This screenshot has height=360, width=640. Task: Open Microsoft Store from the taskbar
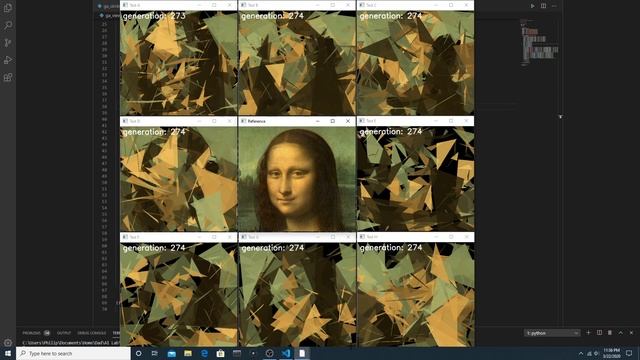pos(220,353)
